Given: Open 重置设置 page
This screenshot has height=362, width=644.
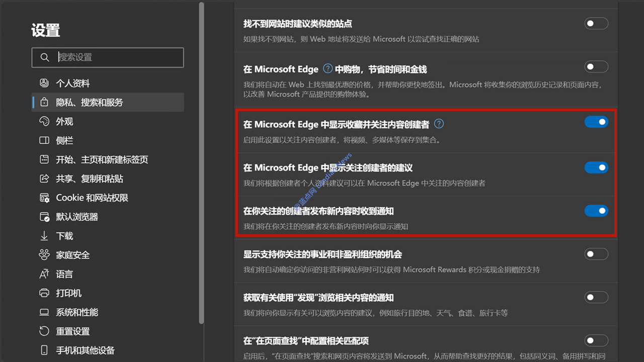Looking at the screenshot, I should (108, 331).
